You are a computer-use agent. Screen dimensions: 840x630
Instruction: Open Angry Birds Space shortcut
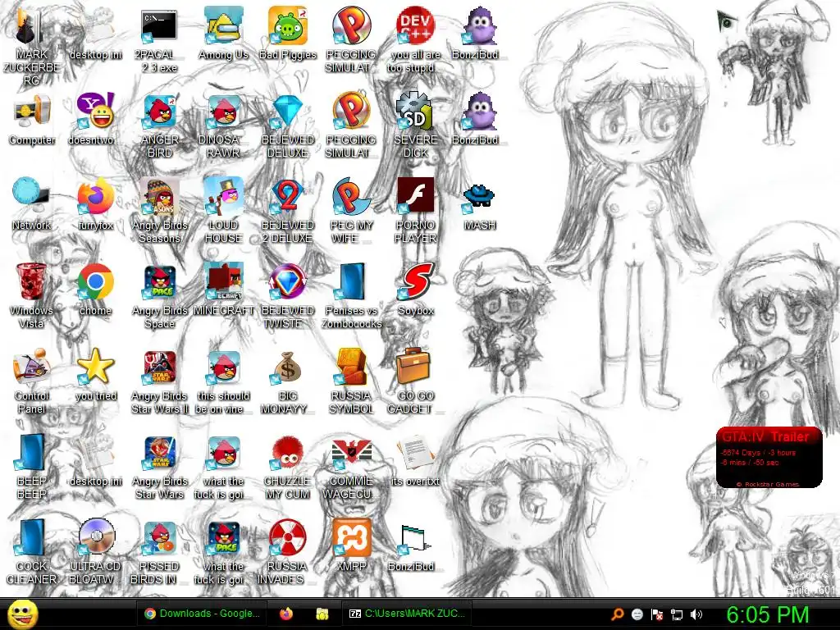click(x=160, y=282)
